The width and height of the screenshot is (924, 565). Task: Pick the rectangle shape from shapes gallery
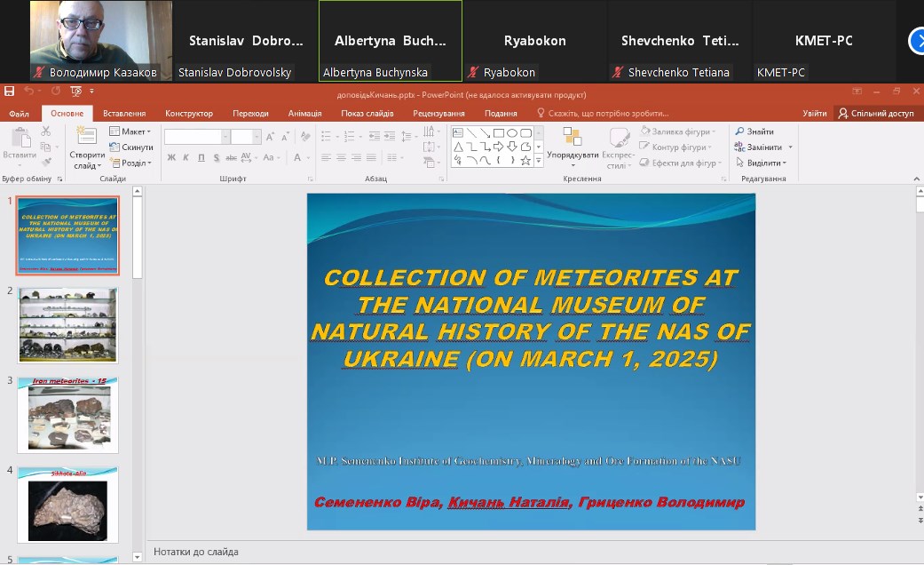point(499,133)
